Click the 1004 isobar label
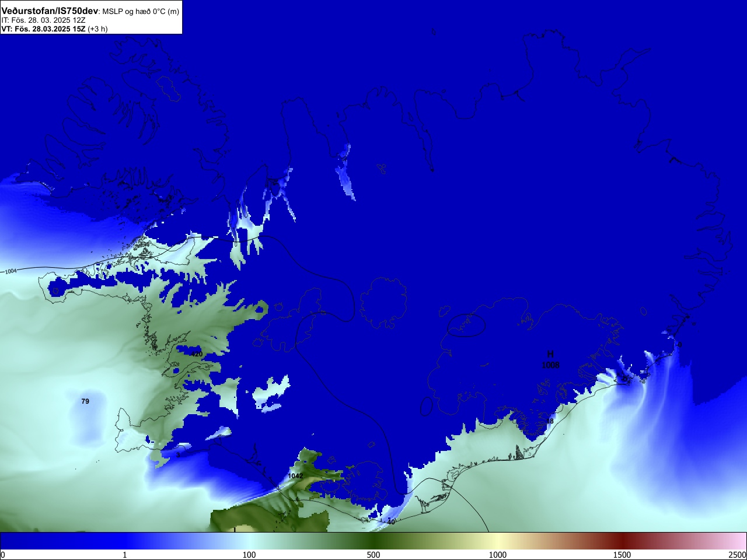 coord(11,271)
